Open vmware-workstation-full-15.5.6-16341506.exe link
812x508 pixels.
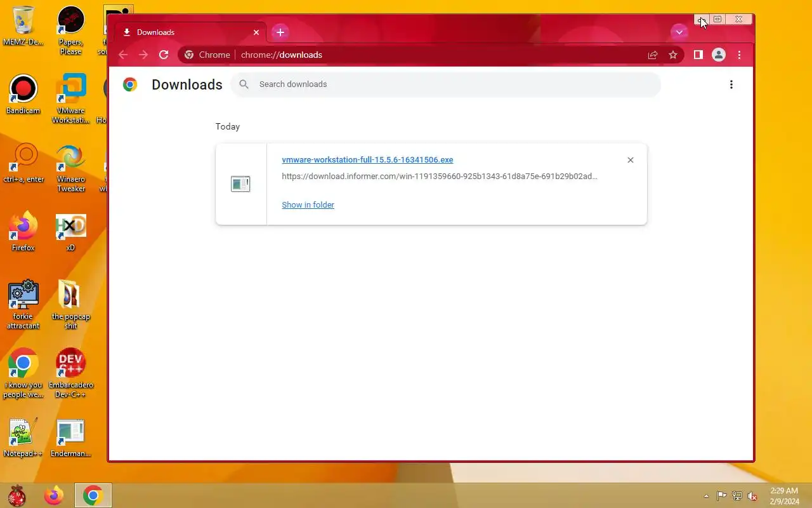click(x=367, y=159)
